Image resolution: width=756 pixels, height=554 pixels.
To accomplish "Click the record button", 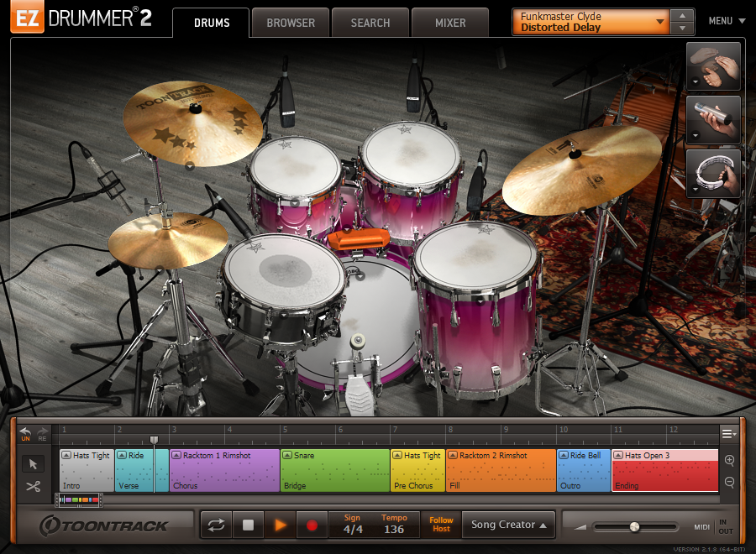I will pyautogui.click(x=312, y=525).
